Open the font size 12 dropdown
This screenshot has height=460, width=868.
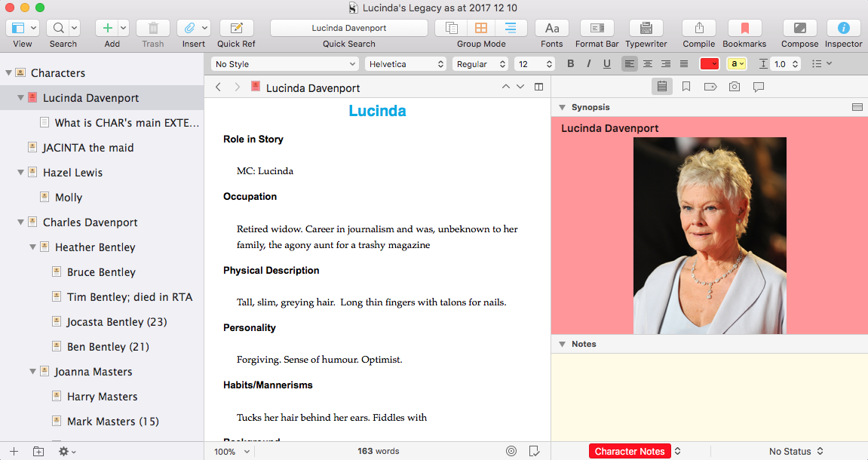[534, 64]
